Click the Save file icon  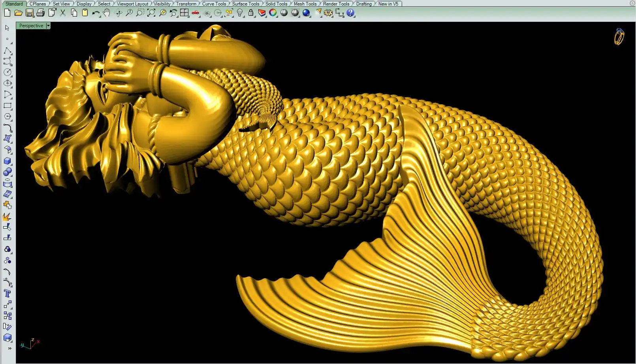coord(29,13)
